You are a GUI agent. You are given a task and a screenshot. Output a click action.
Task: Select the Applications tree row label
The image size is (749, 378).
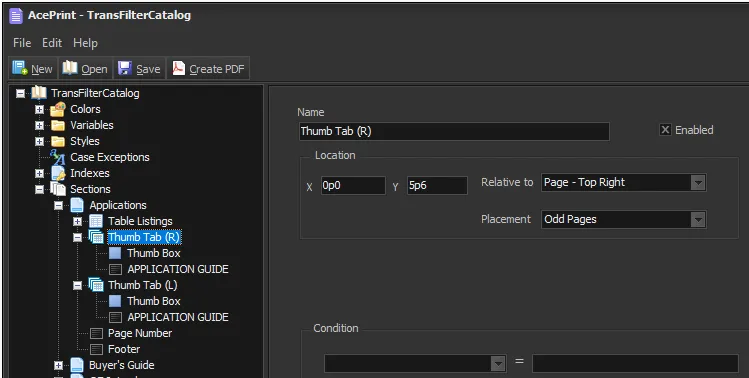118,205
